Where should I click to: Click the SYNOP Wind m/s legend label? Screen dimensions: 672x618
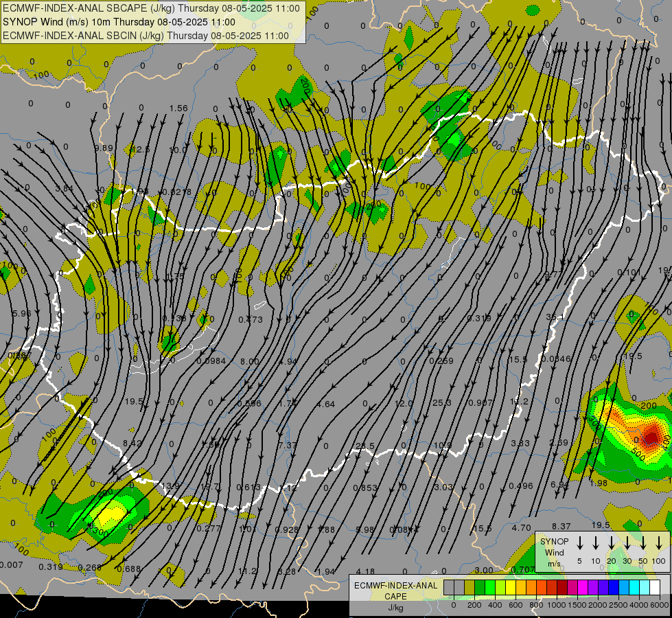pos(554,552)
